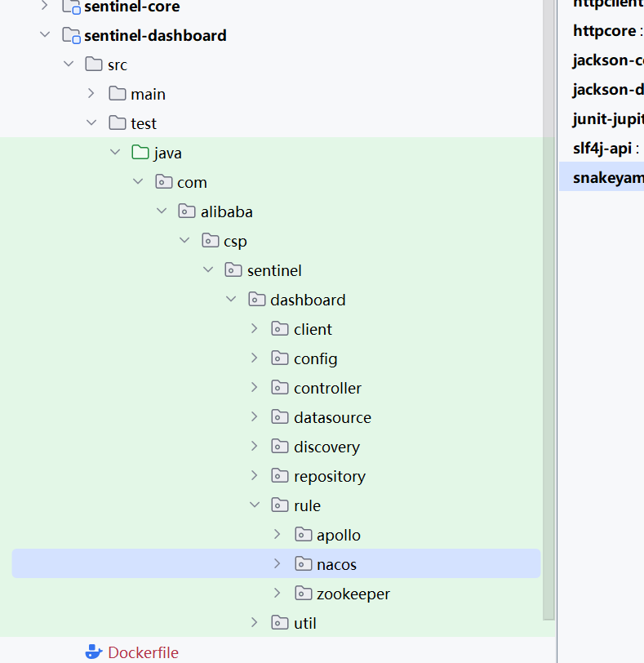644x663 pixels.
Task: Click the alibaba package icon
Action: point(187,211)
